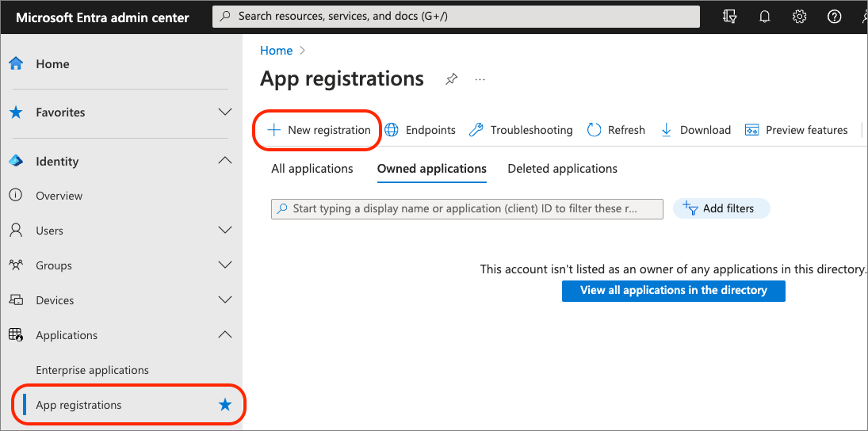Screen dimensions: 868x431
Task: Switch to the All applications tab
Action: (312, 169)
